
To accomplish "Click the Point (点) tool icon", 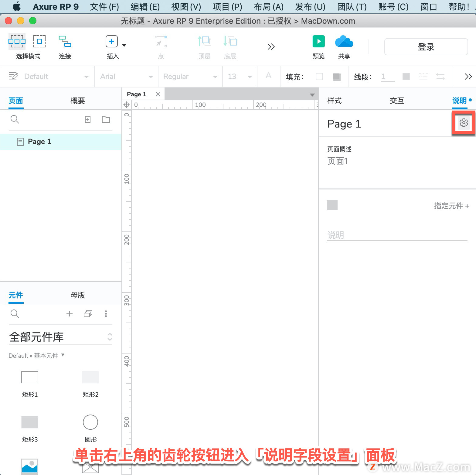I will pos(161,41).
